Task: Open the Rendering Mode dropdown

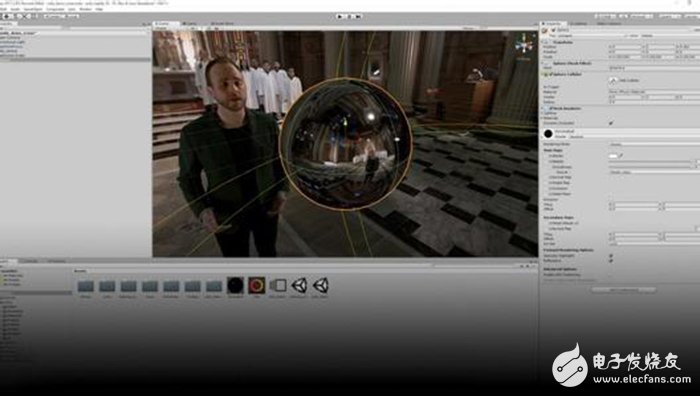Action: pyautogui.click(x=654, y=145)
